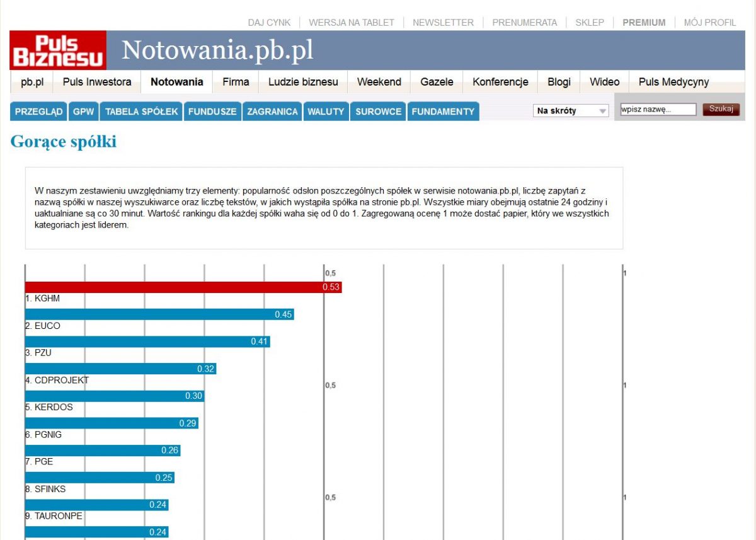Open Puls Medycyny menu item
The height and width of the screenshot is (540, 756).
pos(673,82)
